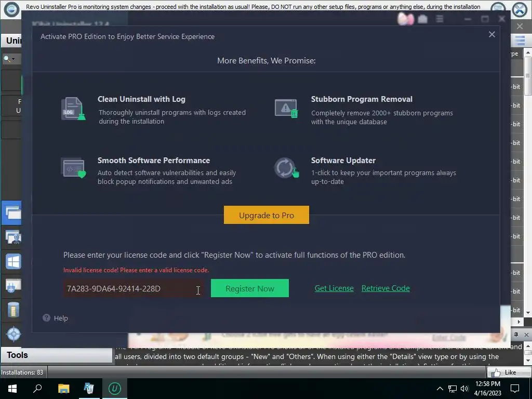Viewport: 532px width, 399px height.
Task: Open the Windows Start menu
Action: pos(12,388)
